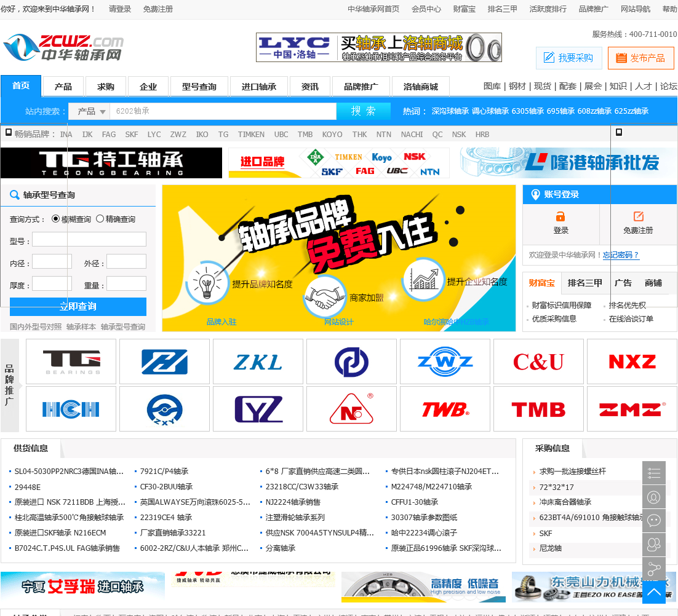Click the 立即查询 query button
The width and height of the screenshot is (678, 616).
(78, 306)
